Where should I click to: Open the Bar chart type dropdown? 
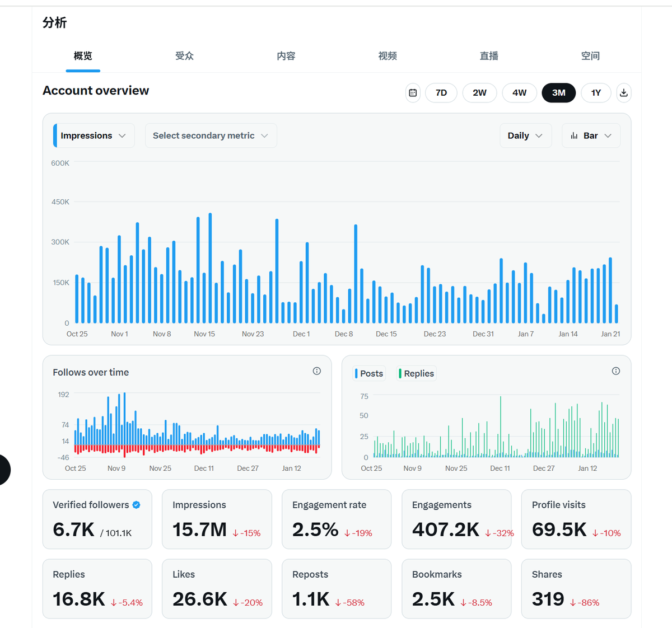coord(591,135)
